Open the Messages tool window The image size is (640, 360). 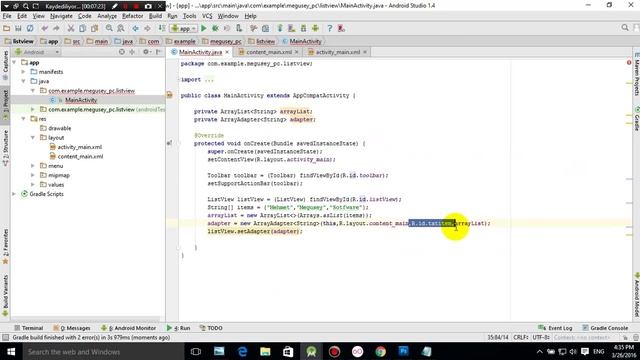(x=72, y=328)
